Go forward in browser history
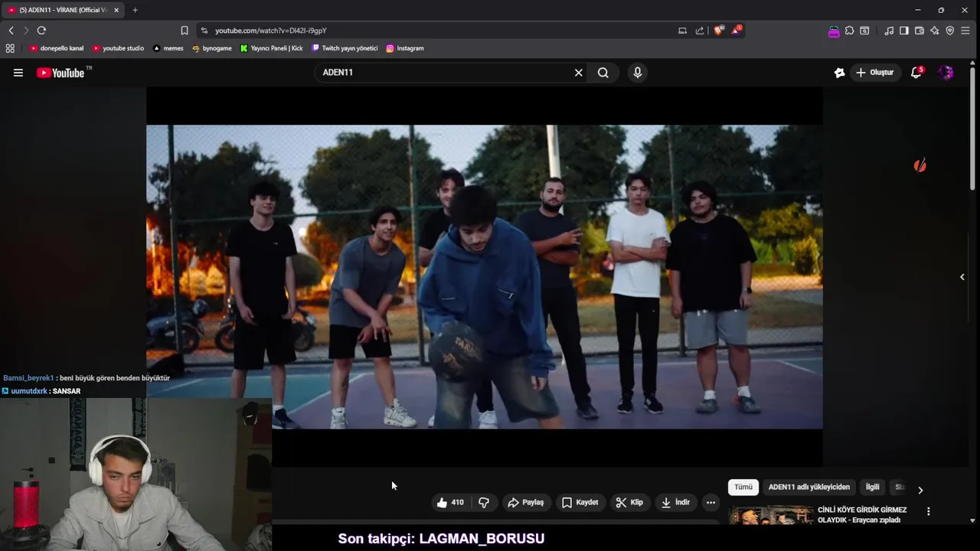The width and height of the screenshot is (980, 551). (25, 31)
